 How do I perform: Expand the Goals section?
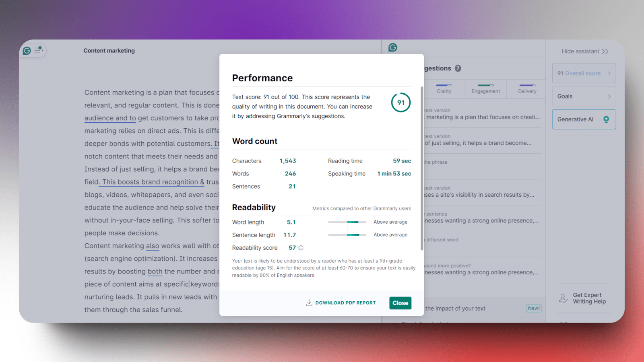tap(584, 97)
